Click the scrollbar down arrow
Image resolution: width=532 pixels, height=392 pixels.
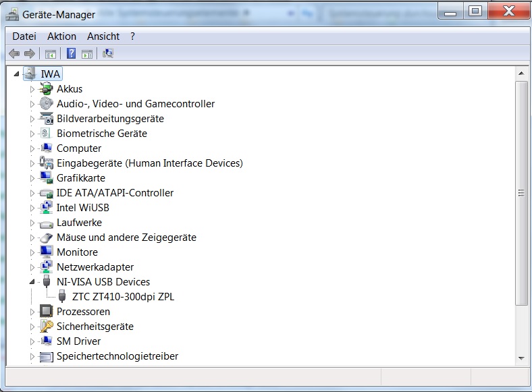coord(521,358)
